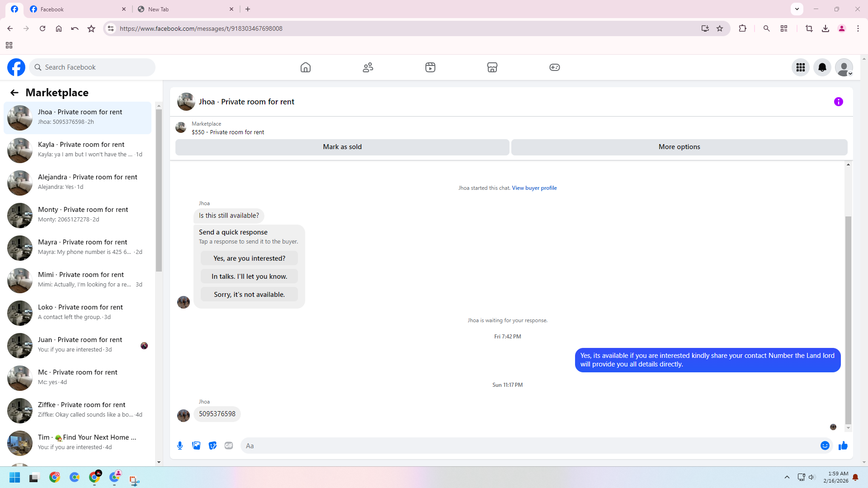The image size is (868, 488).
Task: Select quick response 'Yes, are you interested?'
Action: click(249, 258)
